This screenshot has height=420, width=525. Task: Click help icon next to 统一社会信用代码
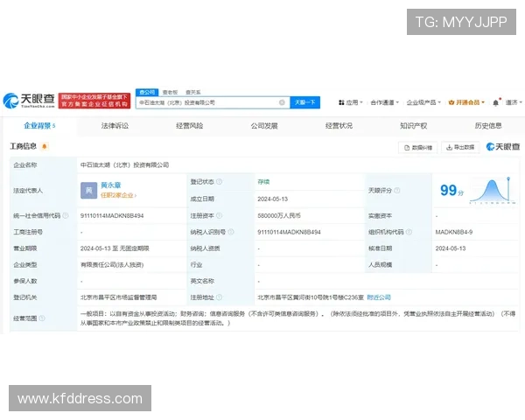pos(66,215)
